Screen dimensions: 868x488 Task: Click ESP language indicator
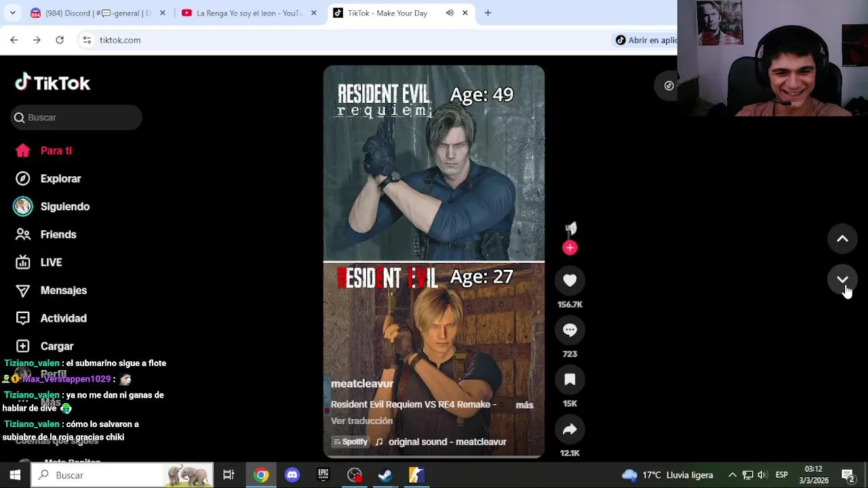coord(781,475)
